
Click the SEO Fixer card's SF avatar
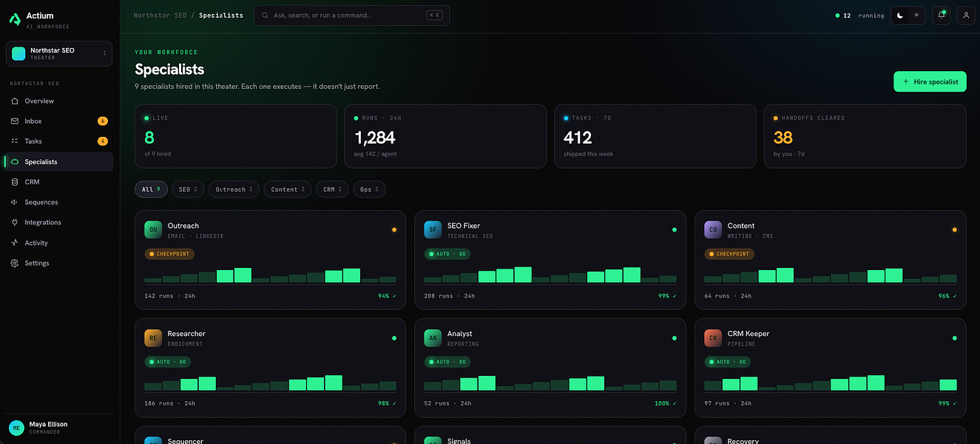[x=433, y=229]
